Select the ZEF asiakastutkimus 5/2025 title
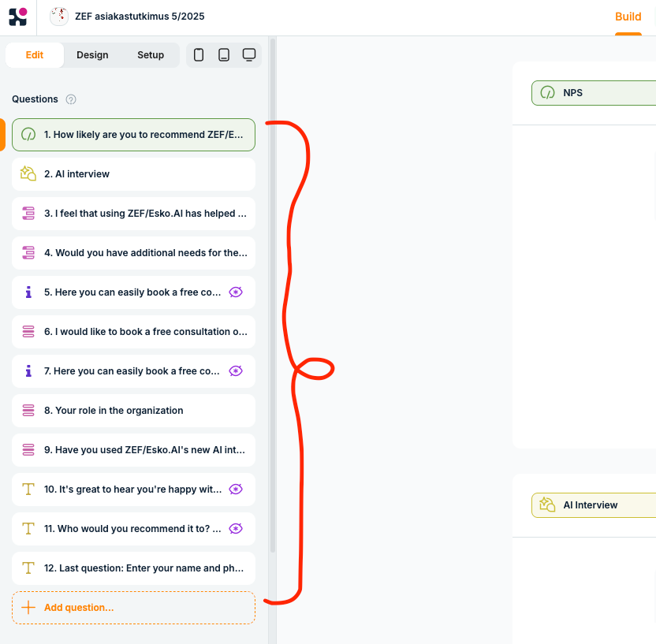The width and height of the screenshot is (656, 644). [140, 17]
